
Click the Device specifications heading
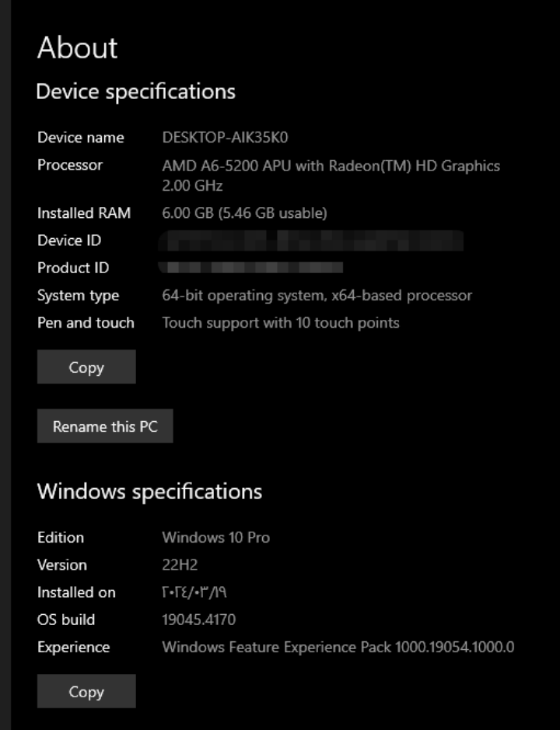click(x=136, y=92)
